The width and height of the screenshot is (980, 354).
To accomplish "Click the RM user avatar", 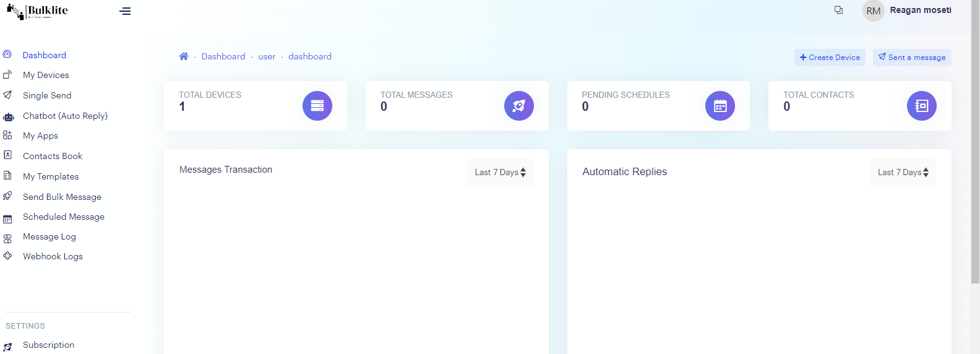I will point(874,11).
